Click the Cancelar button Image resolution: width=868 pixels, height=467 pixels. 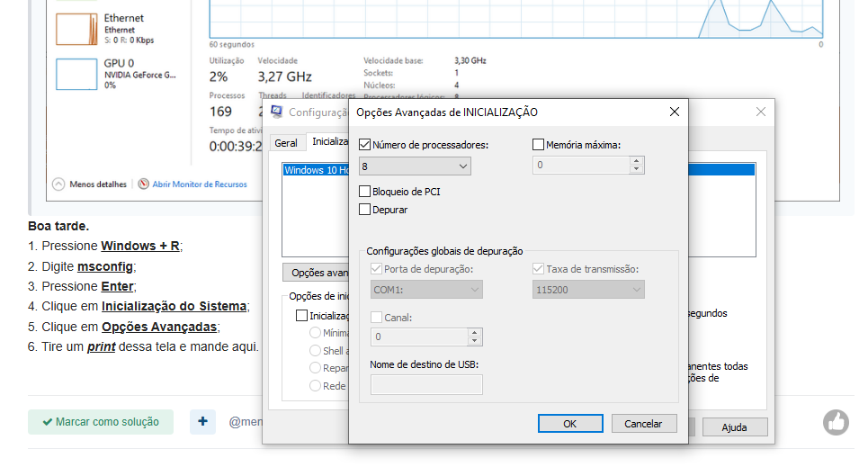point(643,424)
